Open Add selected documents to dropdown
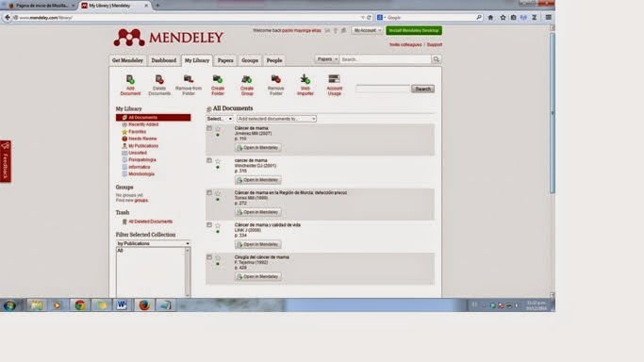The height and width of the screenshot is (362, 644). [x=276, y=119]
